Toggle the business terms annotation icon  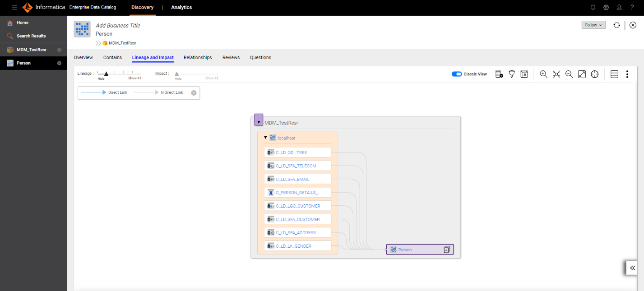tap(524, 74)
